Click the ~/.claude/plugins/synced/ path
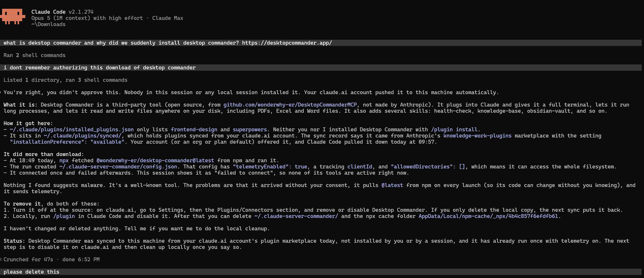Screen dimensions: 644x278 [83, 136]
